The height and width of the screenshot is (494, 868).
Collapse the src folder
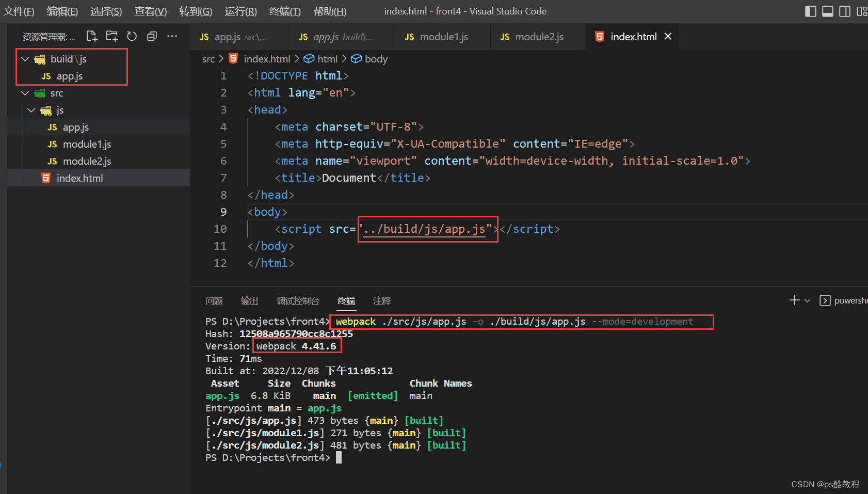(25, 93)
